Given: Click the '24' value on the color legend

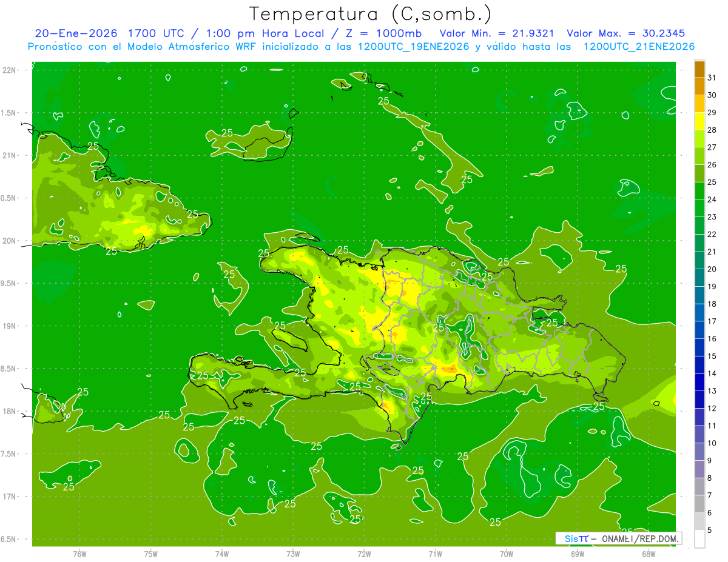Looking at the screenshot, I should (712, 199).
